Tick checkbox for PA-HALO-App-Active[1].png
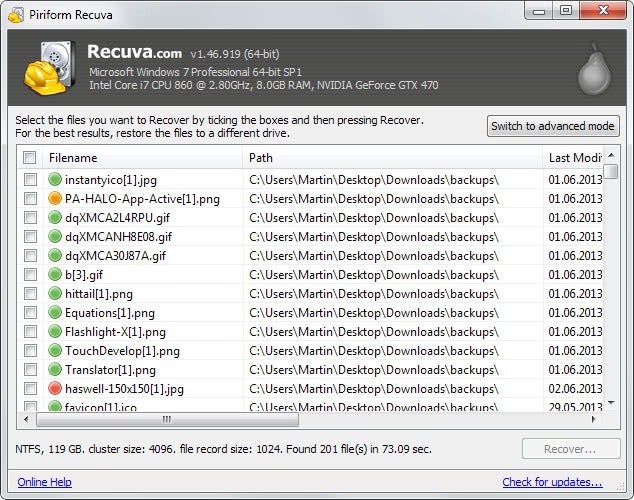Viewport: 634px width, 500px height. [30, 198]
